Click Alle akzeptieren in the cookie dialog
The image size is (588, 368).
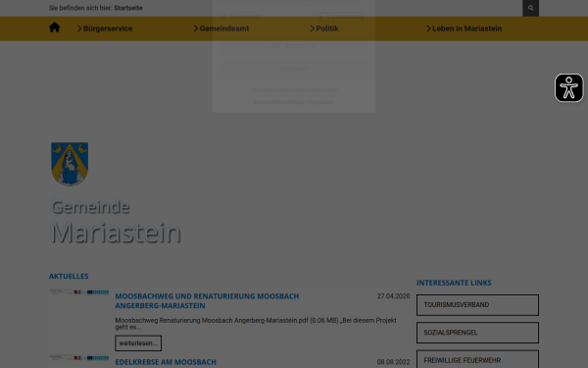click(294, 46)
